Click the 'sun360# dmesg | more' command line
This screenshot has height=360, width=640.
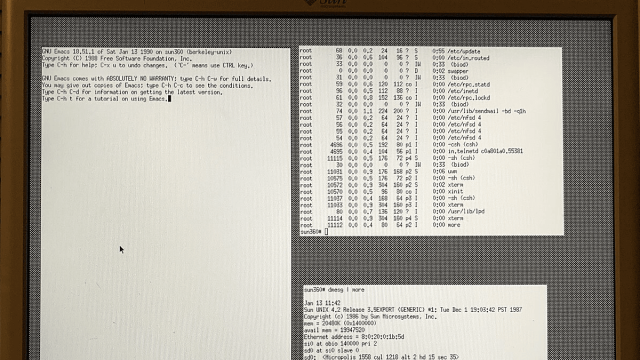[x=334, y=290]
